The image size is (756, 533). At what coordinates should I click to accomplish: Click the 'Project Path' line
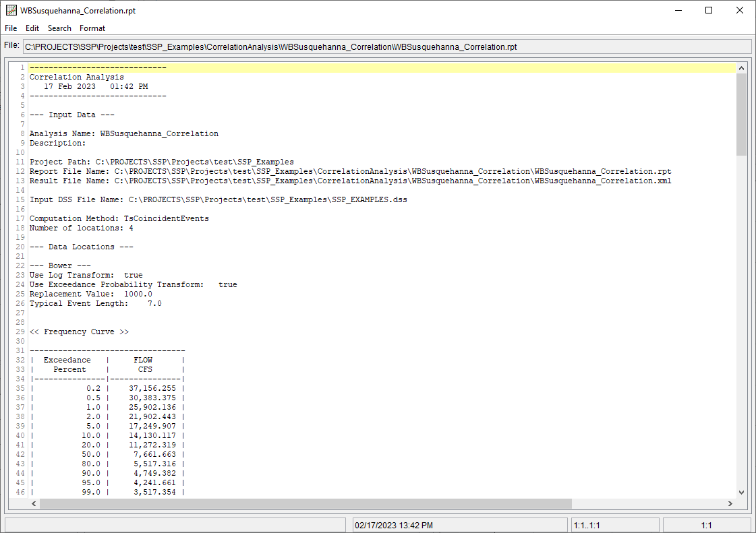(161, 162)
